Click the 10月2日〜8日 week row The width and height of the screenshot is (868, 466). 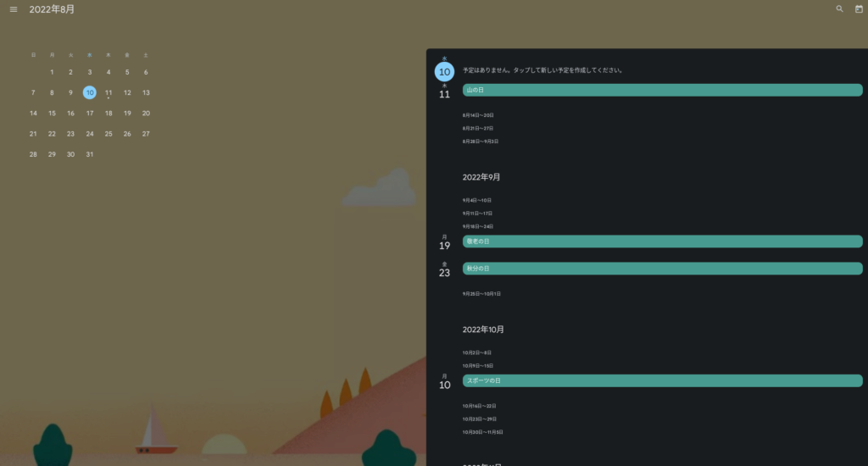477,352
